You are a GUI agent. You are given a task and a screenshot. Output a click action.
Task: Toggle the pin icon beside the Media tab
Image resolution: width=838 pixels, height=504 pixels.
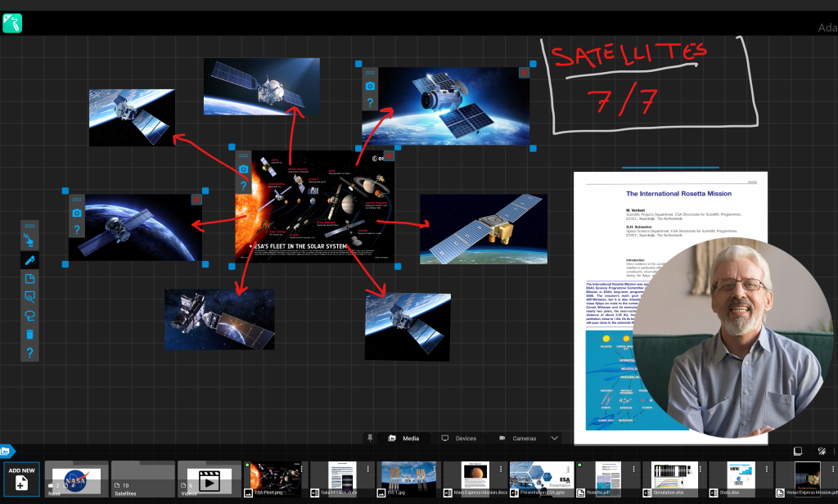(370, 438)
